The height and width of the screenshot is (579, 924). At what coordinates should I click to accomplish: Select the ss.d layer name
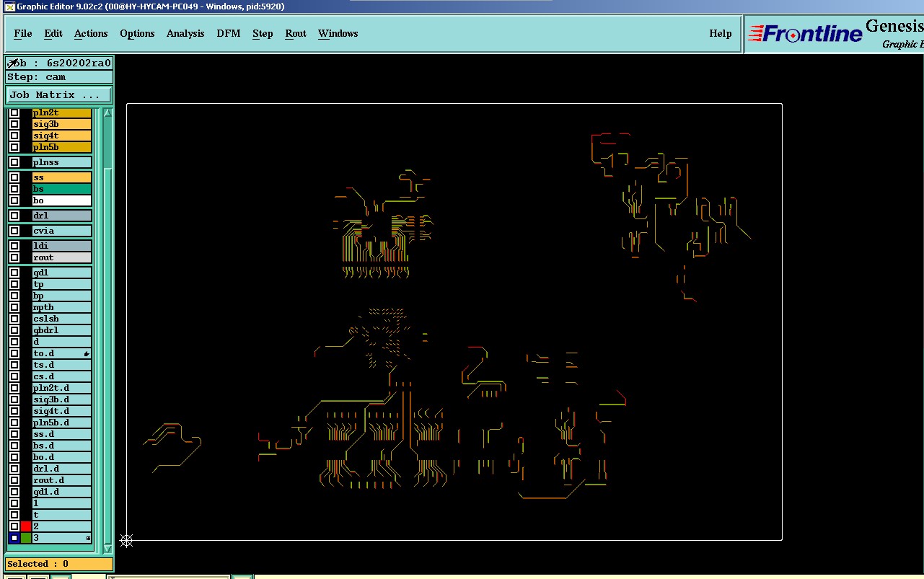coord(62,434)
